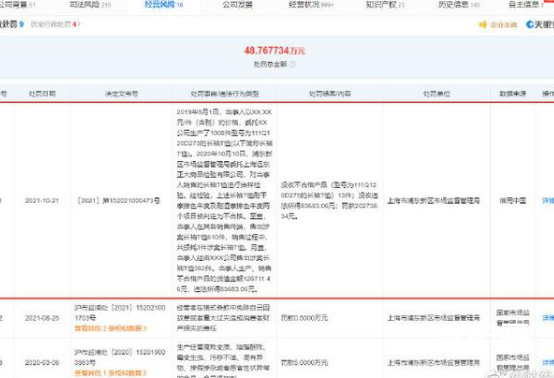Click the 罚款0.5000万元 cell
The height and width of the screenshot is (378, 554).
coord(305,318)
